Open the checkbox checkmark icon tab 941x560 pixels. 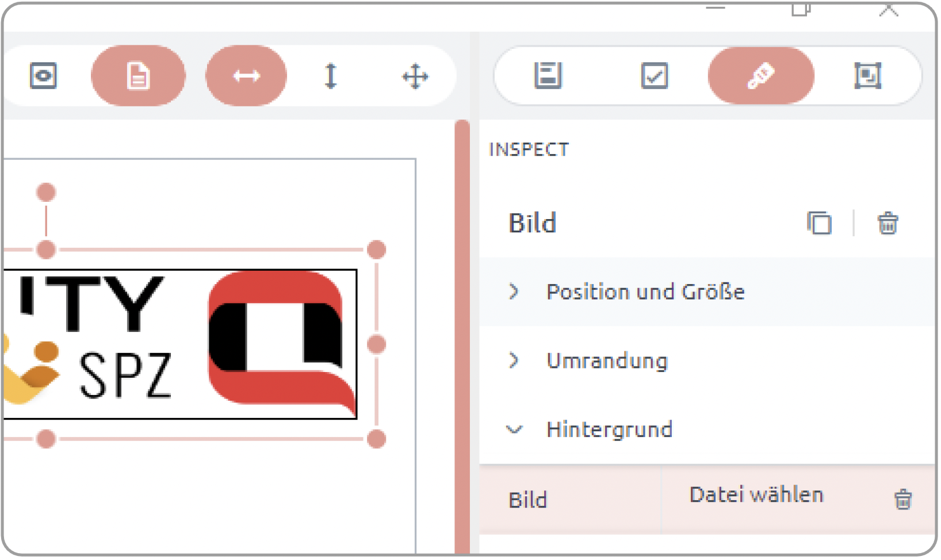click(655, 75)
